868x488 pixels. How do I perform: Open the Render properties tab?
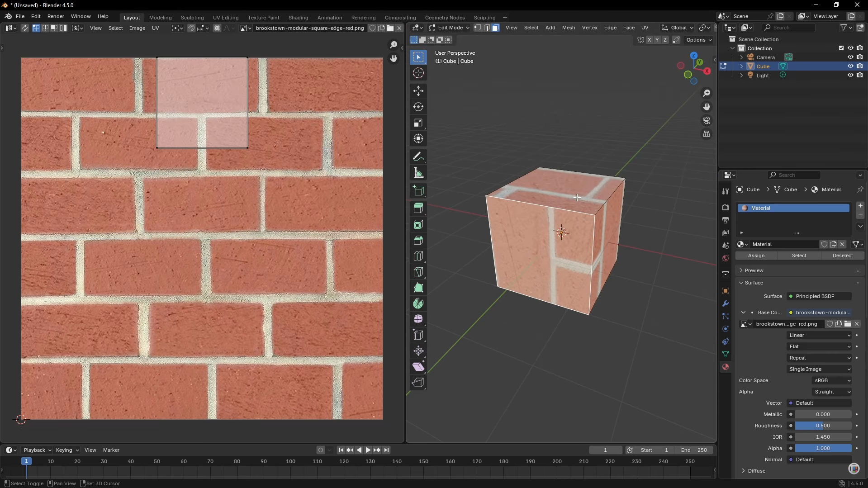(x=726, y=207)
